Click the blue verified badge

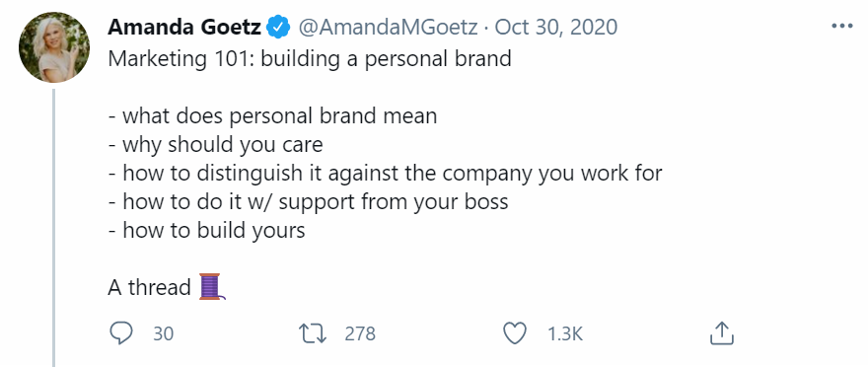(279, 27)
